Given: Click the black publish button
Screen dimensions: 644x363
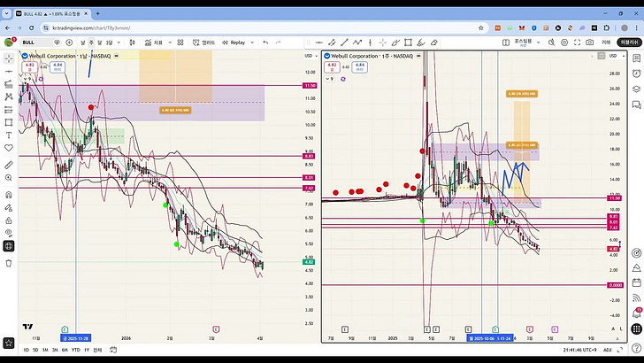Looking at the screenshot, I should click(628, 42).
